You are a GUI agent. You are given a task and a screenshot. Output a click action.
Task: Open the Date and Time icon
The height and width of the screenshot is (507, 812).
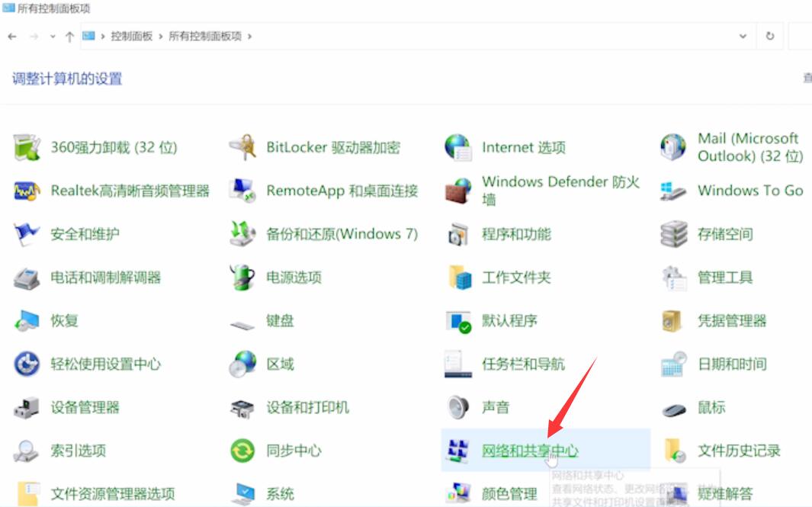point(674,364)
